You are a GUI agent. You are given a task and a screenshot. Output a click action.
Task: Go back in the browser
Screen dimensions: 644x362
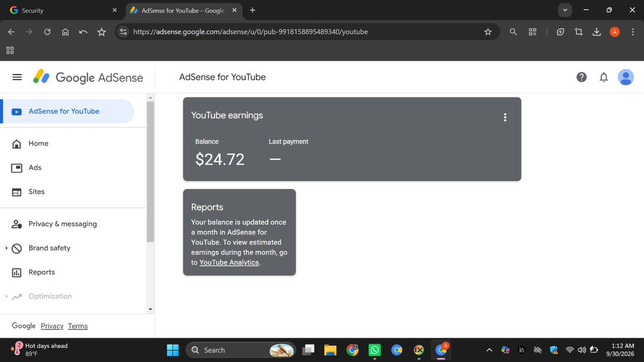coord(11,32)
